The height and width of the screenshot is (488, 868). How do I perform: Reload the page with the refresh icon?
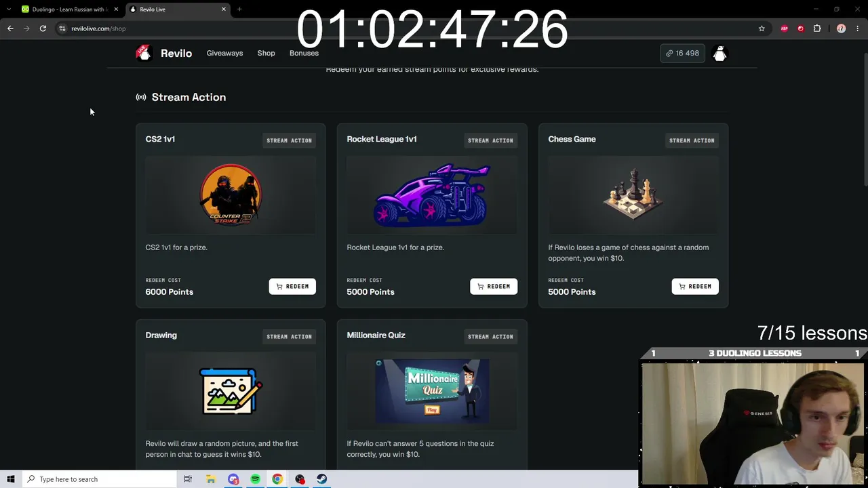click(x=43, y=28)
